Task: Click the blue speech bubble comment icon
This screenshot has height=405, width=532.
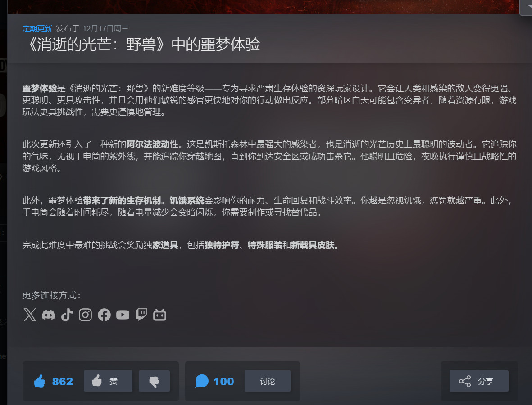Action: 201,381
